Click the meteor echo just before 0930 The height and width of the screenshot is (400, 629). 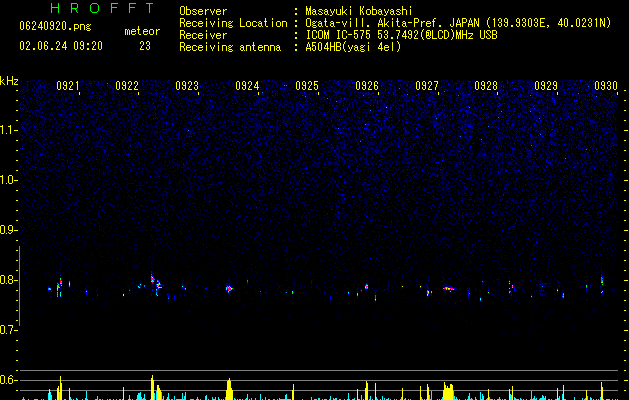602,283
